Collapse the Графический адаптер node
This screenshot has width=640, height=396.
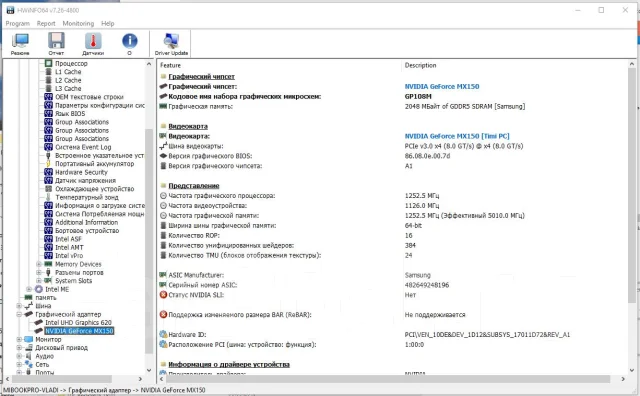point(19,314)
